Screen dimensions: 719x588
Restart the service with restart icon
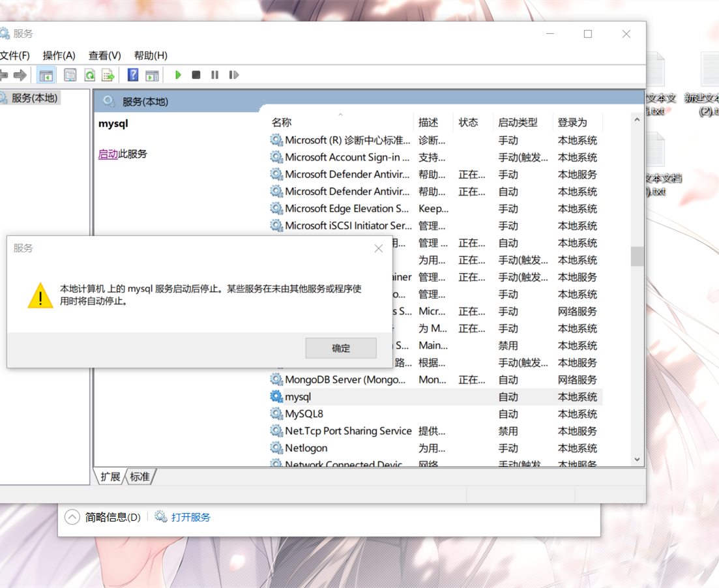click(234, 75)
